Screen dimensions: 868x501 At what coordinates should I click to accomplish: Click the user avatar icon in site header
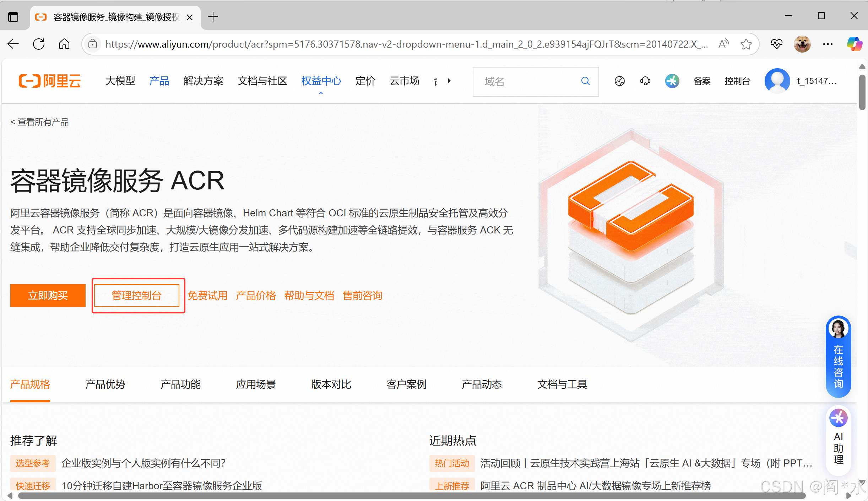click(x=777, y=81)
